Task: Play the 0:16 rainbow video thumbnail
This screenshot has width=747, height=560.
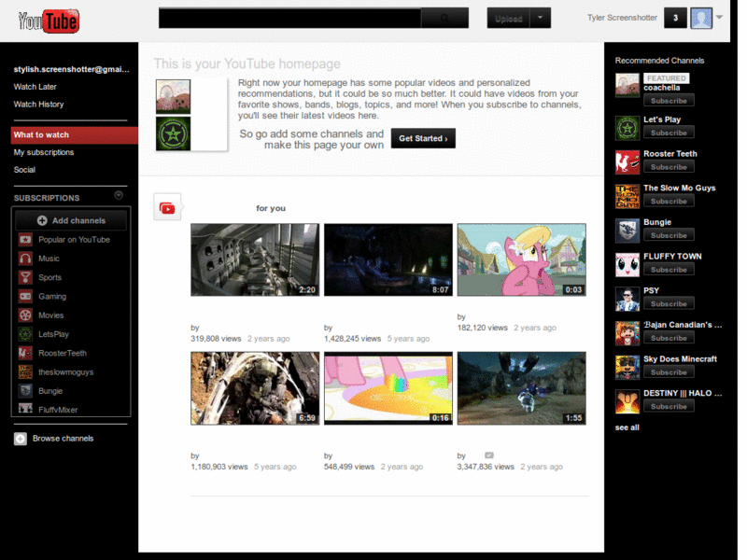Action: (x=388, y=388)
